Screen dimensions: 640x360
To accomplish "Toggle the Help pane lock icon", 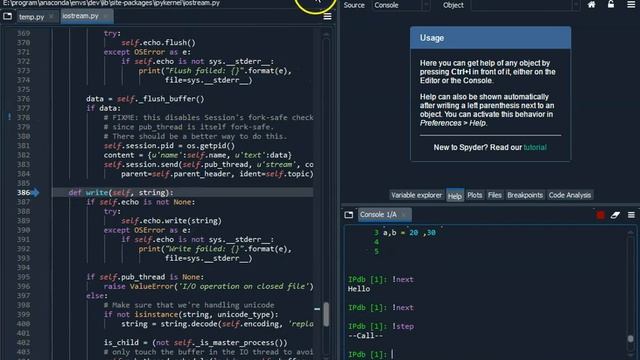I will (611, 5).
